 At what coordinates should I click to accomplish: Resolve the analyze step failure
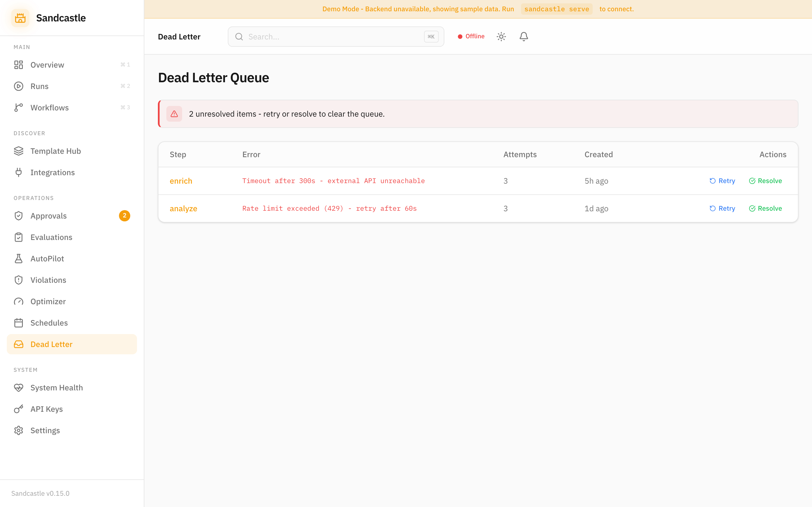click(x=765, y=208)
